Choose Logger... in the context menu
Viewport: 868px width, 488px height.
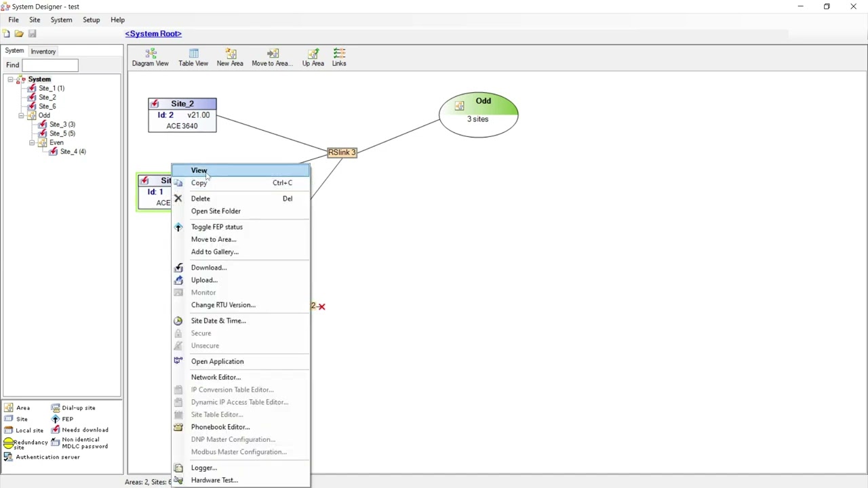pyautogui.click(x=241, y=468)
